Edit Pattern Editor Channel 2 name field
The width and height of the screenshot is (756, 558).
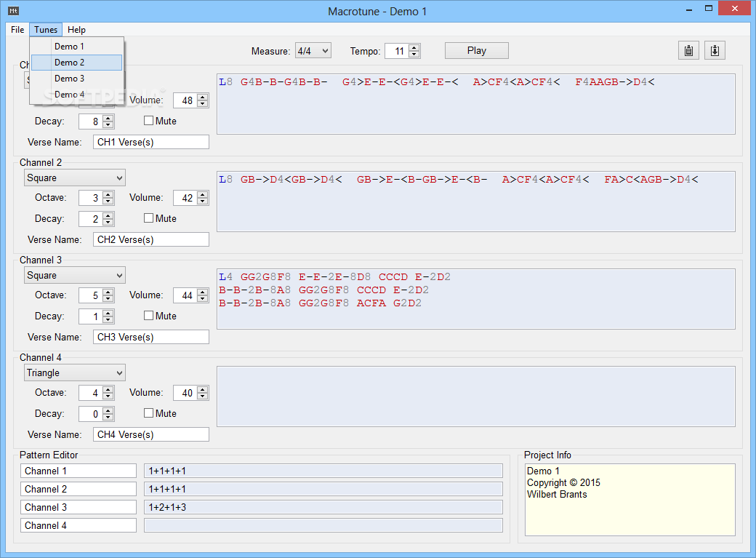click(x=78, y=489)
